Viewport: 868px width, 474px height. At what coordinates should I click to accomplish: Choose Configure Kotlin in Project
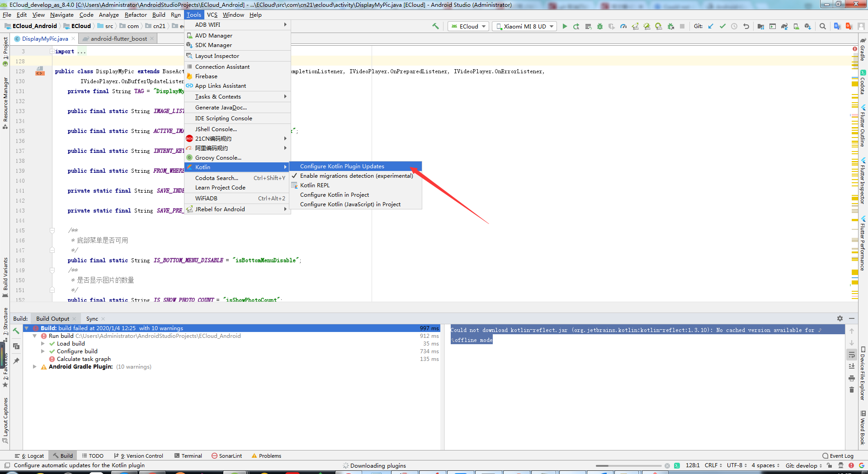click(355, 195)
